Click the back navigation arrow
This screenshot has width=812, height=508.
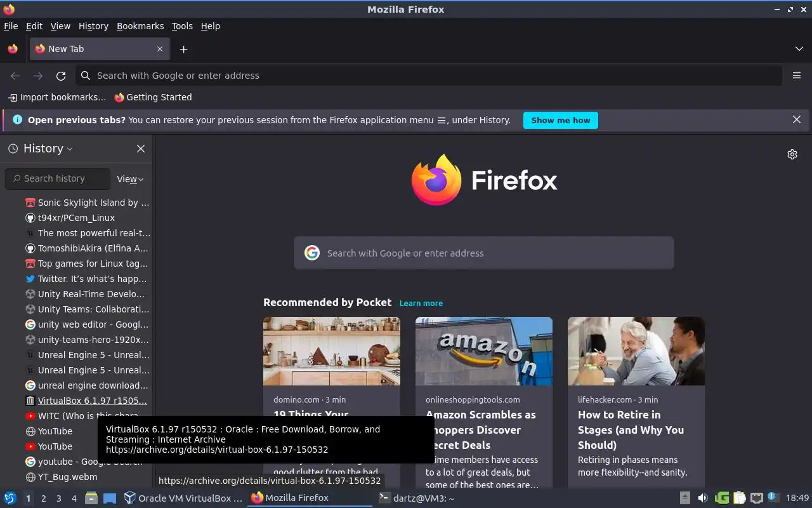(15, 76)
